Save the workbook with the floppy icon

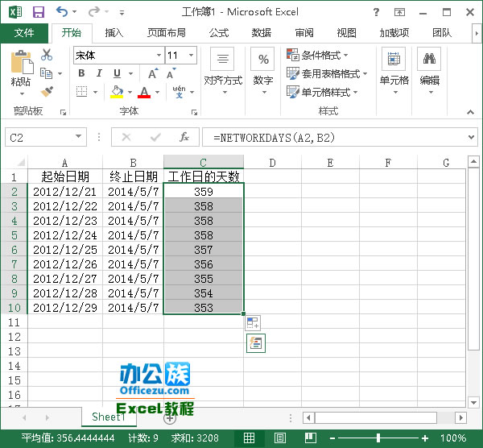(39, 12)
